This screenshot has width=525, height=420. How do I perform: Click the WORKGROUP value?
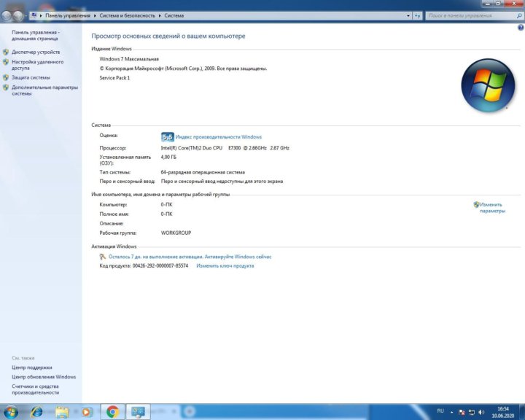point(176,233)
